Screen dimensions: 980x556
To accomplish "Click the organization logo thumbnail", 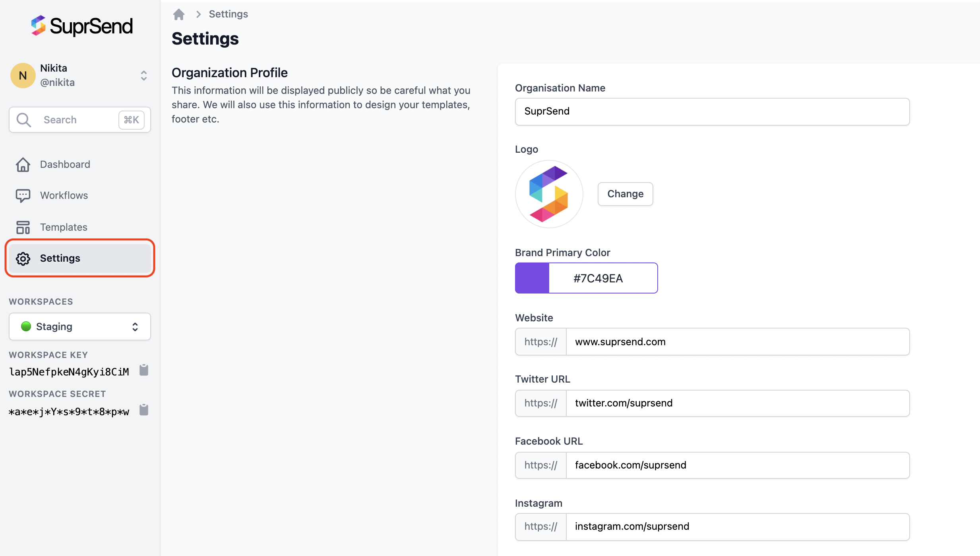I will (x=549, y=194).
